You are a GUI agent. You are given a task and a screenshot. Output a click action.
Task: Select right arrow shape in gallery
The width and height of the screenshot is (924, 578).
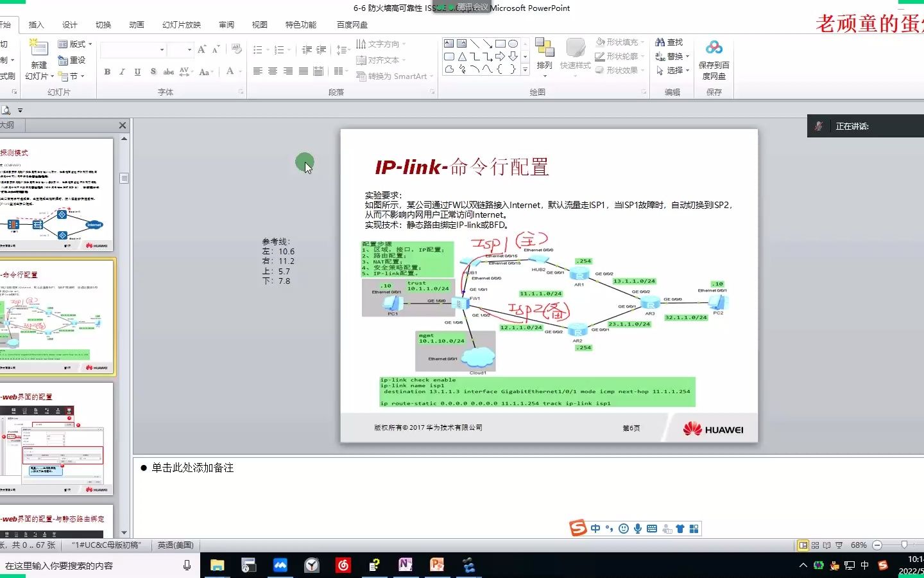coord(501,57)
